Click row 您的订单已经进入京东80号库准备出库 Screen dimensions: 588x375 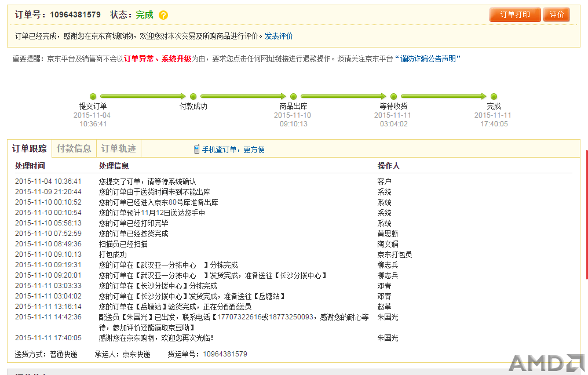(x=293, y=202)
